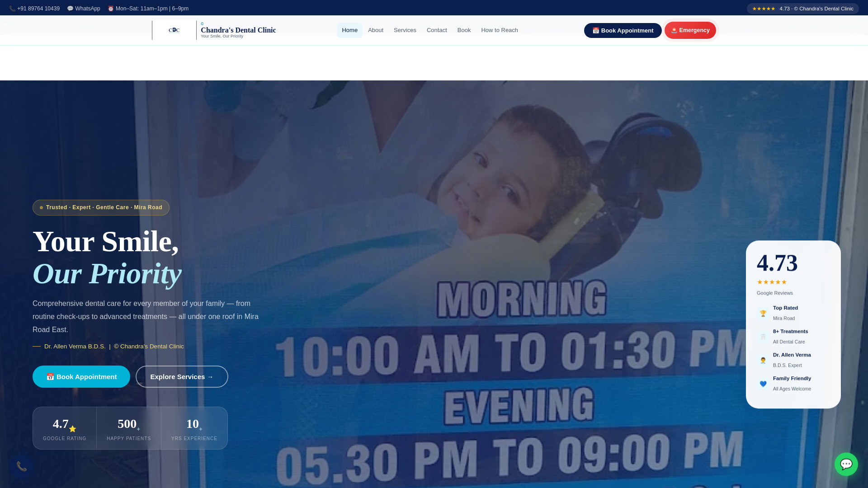This screenshot has height=488, width=868.
Task: Click the red Emergency button
Action: pos(690,30)
